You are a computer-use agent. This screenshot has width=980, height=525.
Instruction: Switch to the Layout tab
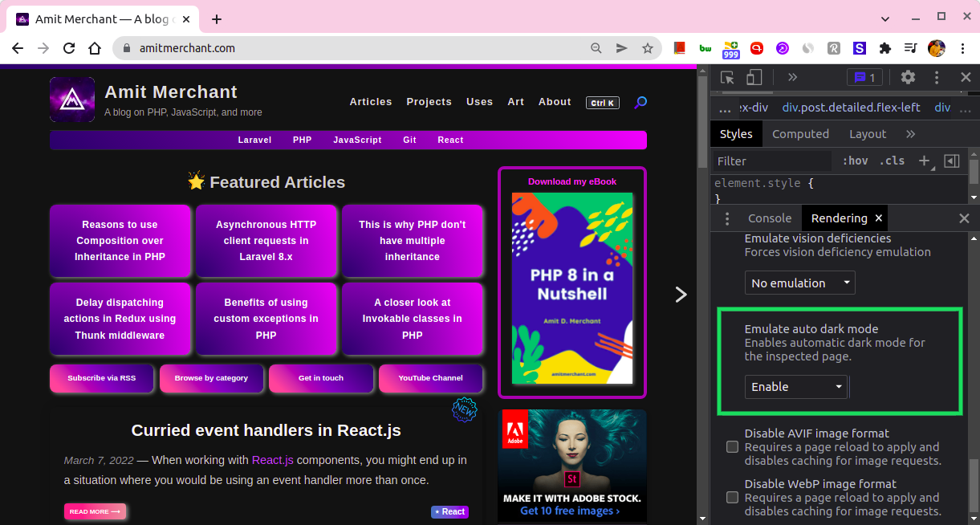(x=868, y=134)
